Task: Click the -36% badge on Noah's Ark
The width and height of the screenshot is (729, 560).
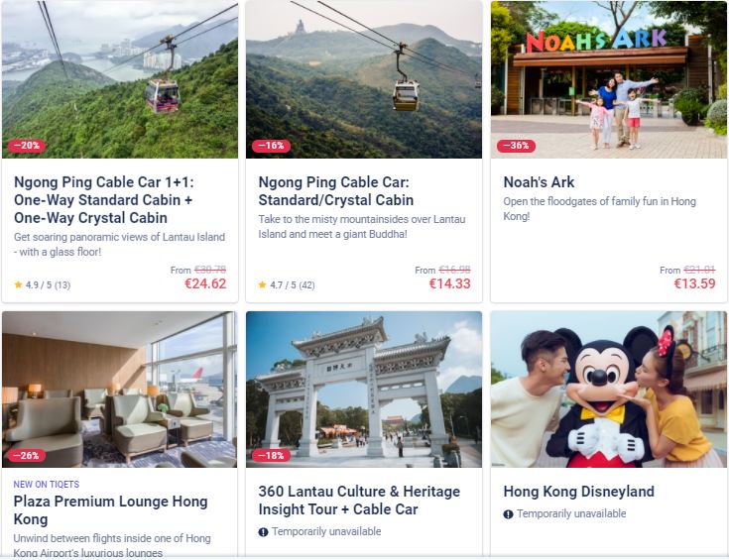Action: 516,146
